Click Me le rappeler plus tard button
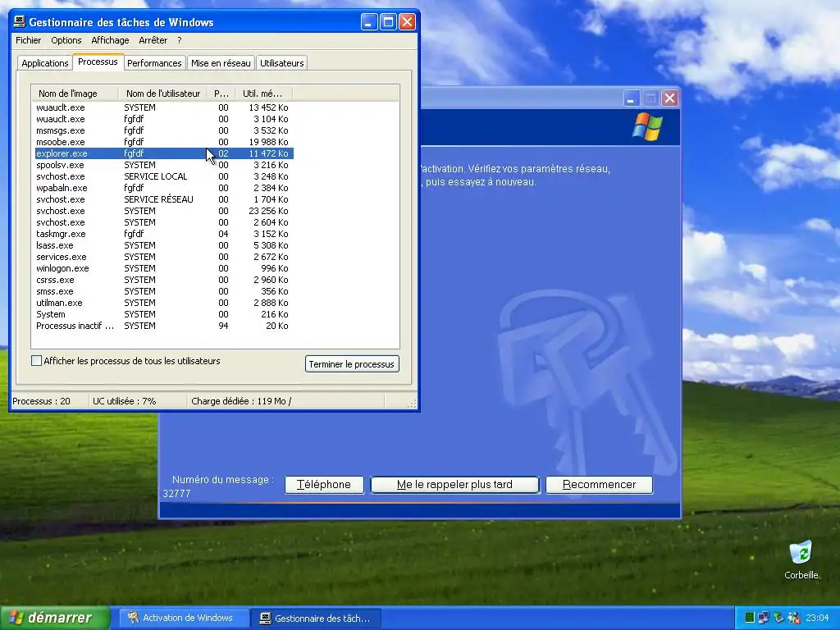 click(454, 484)
